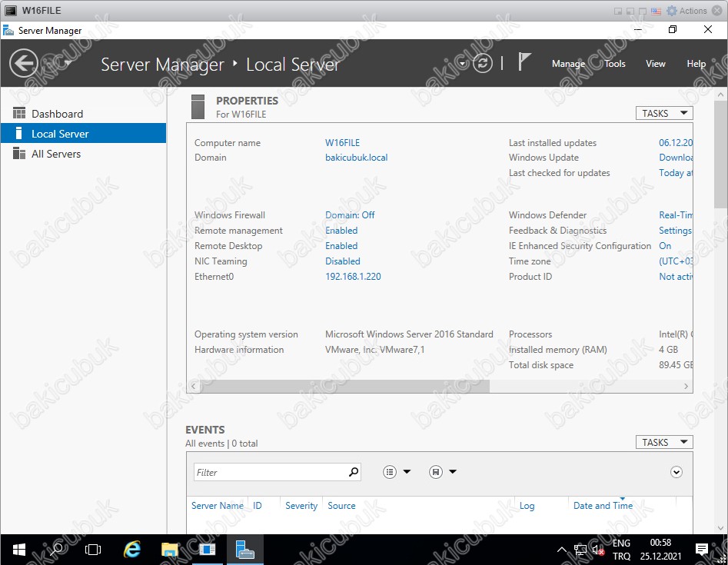The image size is (728, 565).
Task: Click the Server Manager taskbar icon
Action: [x=244, y=550]
